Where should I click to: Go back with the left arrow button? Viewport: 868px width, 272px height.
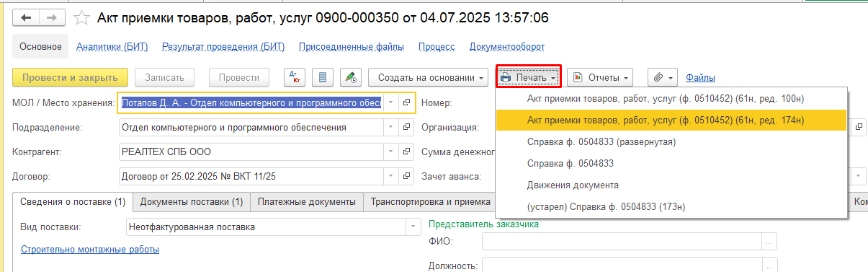27,17
